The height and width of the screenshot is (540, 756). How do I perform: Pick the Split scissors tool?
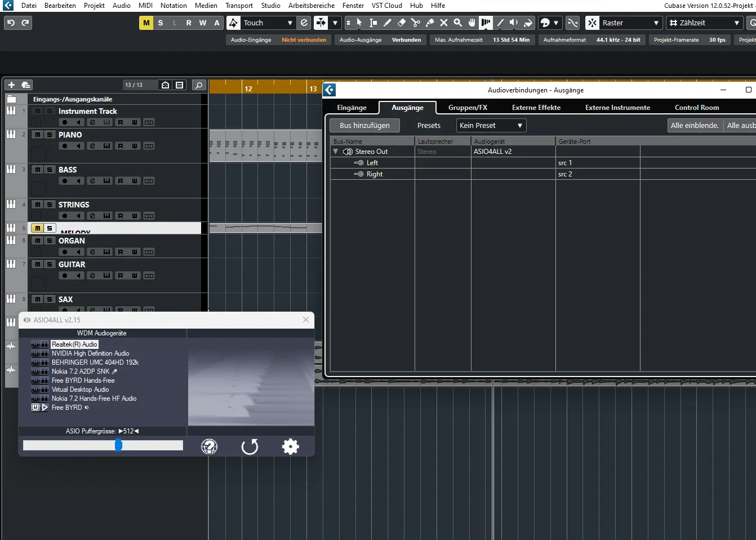point(416,23)
